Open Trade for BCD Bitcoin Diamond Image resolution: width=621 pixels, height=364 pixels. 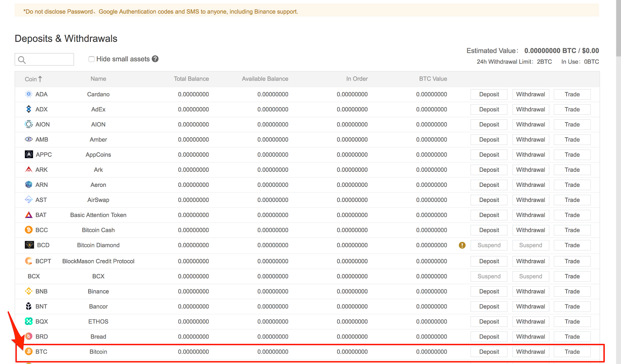click(x=572, y=245)
